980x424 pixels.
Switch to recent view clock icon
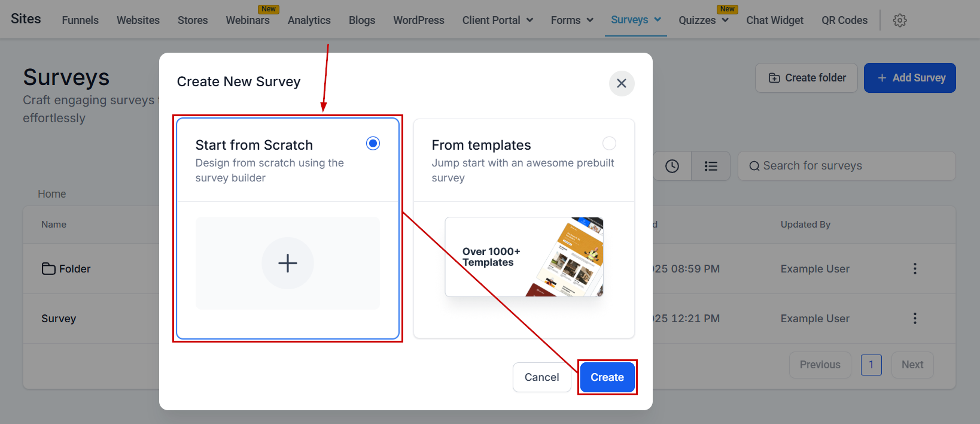[x=672, y=166]
